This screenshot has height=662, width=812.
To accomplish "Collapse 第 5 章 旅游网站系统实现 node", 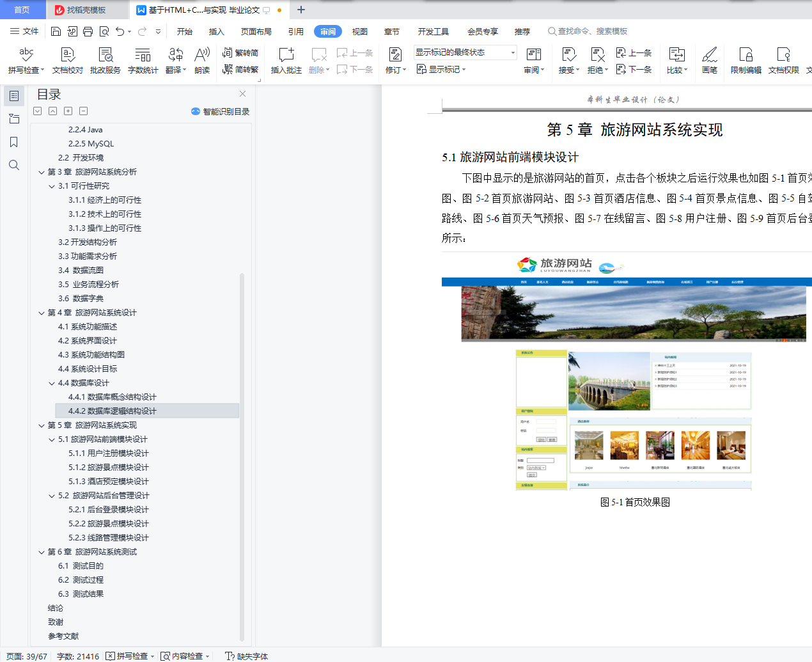I will pos(42,425).
